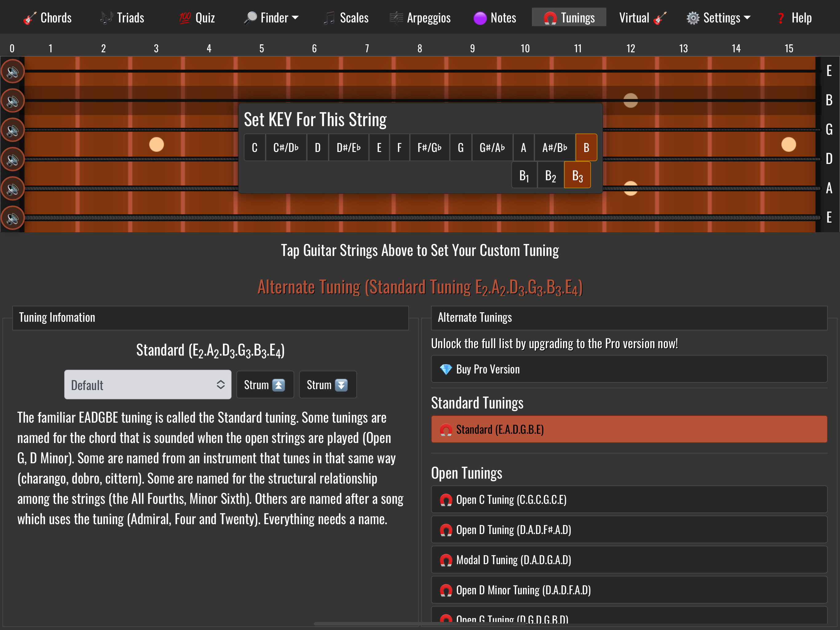Viewport: 840px width, 630px height.
Task: Set string key to C
Action: (255, 147)
